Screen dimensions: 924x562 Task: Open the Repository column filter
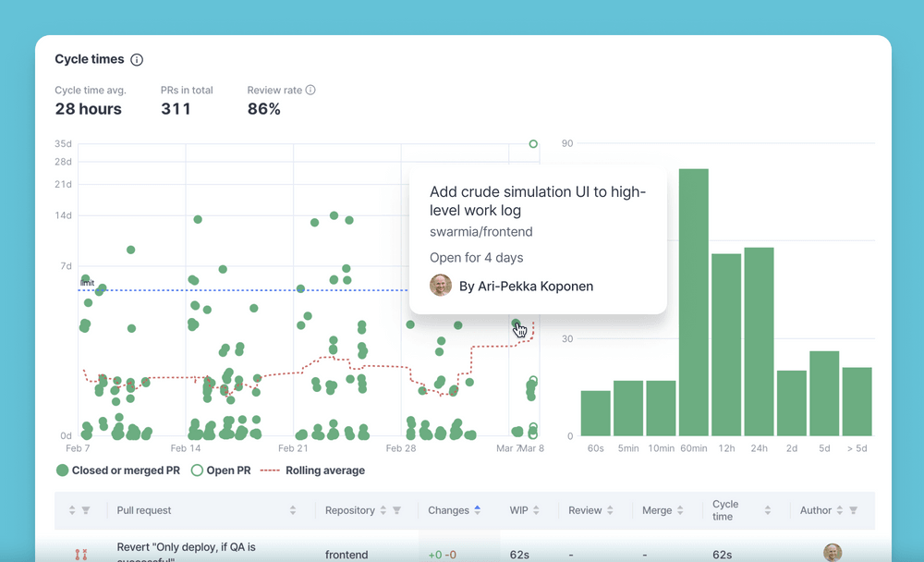click(395, 509)
